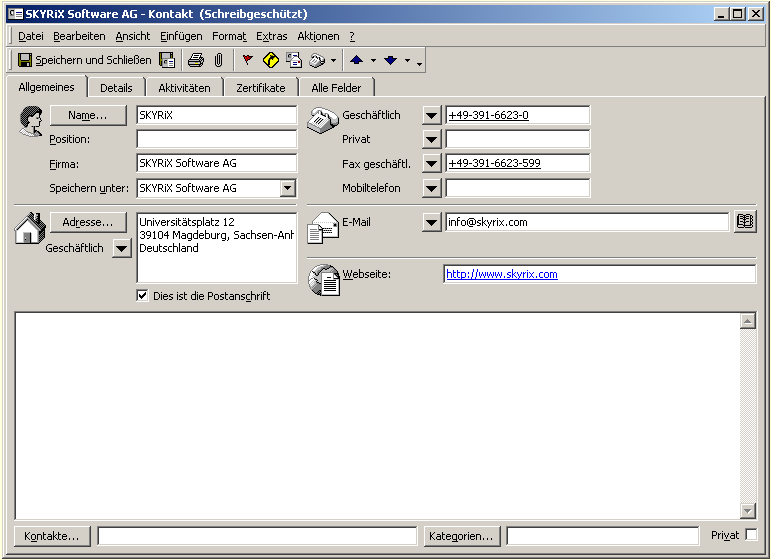Open the Einfügen menu
The image size is (771, 560).
pyautogui.click(x=181, y=36)
